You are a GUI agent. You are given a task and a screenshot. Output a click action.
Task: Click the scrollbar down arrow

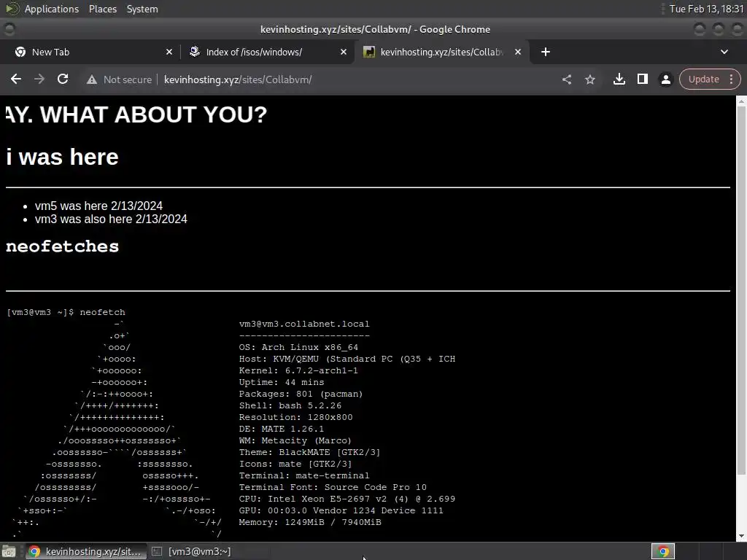pos(741,536)
